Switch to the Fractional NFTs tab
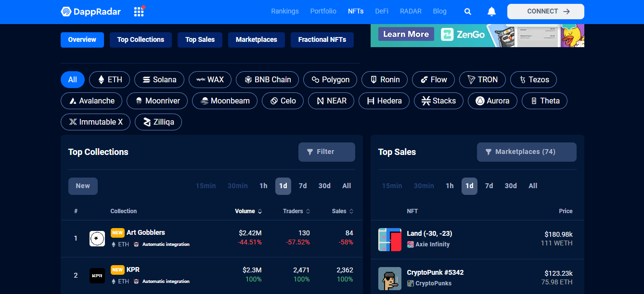 coord(322,39)
